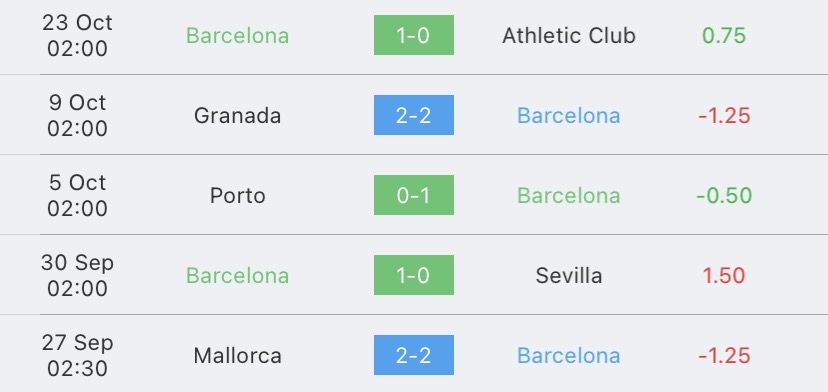Open the Porto team link
The height and width of the screenshot is (392, 828).
pyautogui.click(x=237, y=195)
